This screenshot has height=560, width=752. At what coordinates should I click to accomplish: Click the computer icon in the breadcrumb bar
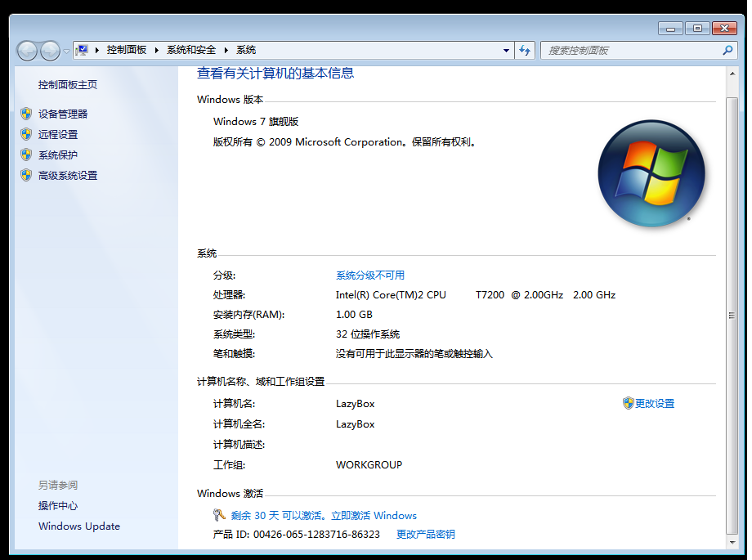click(x=82, y=50)
